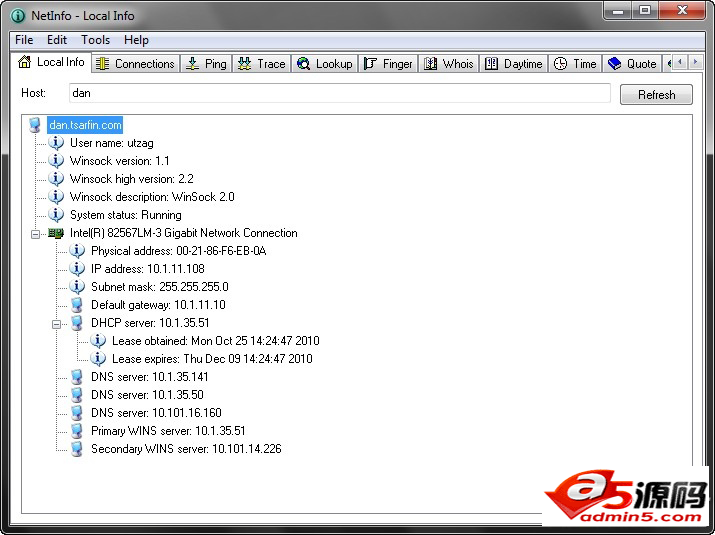Open the Edit menu

point(57,40)
